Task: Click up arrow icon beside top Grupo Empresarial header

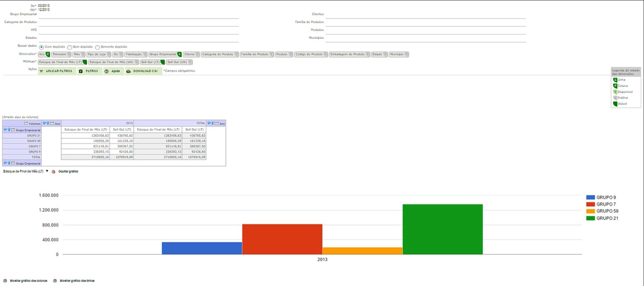Action: pos(9,130)
